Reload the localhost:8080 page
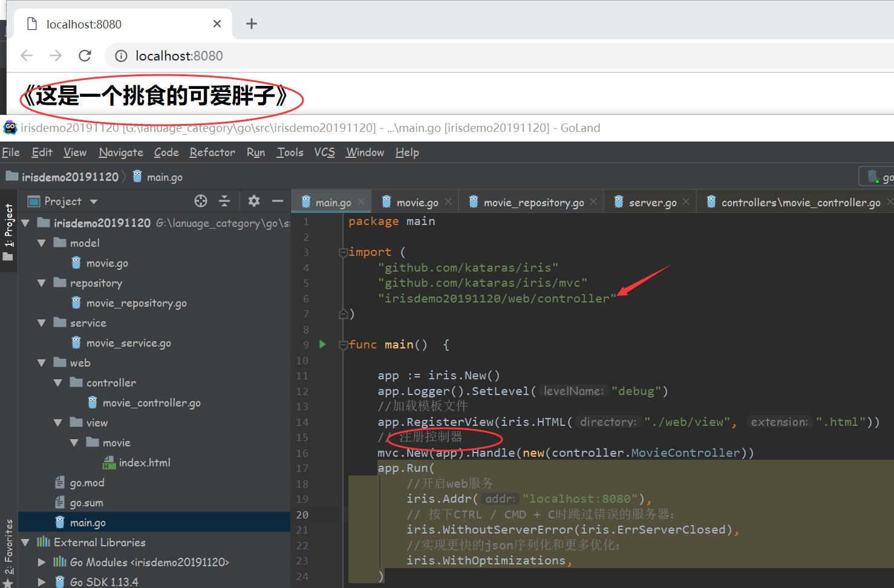 pos(85,56)
